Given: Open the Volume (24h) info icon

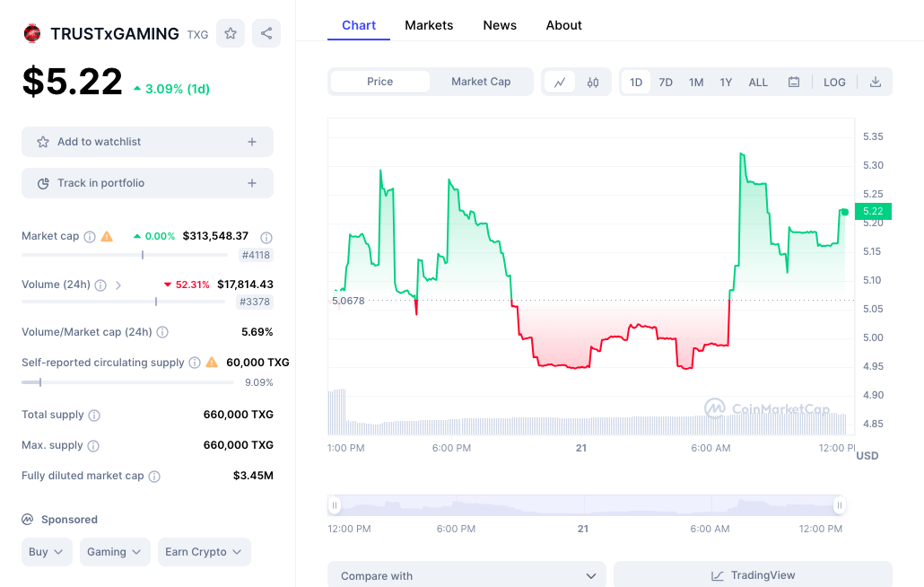Looking at the screenshot, I should tap(100, 285).
